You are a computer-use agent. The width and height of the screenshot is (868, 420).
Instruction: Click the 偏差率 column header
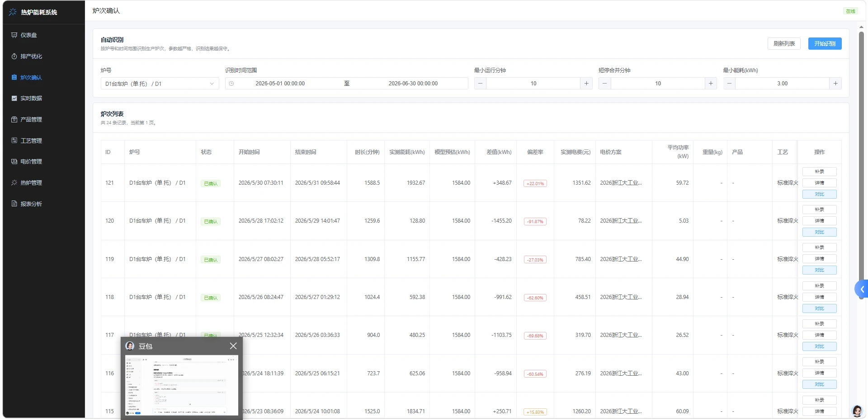[535, 152]
